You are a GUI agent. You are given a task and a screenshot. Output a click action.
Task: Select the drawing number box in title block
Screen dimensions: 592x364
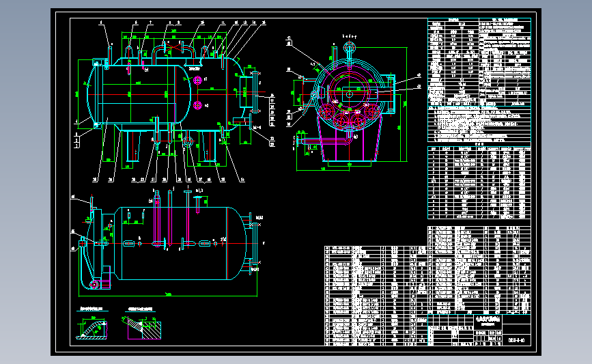(516, 340)
